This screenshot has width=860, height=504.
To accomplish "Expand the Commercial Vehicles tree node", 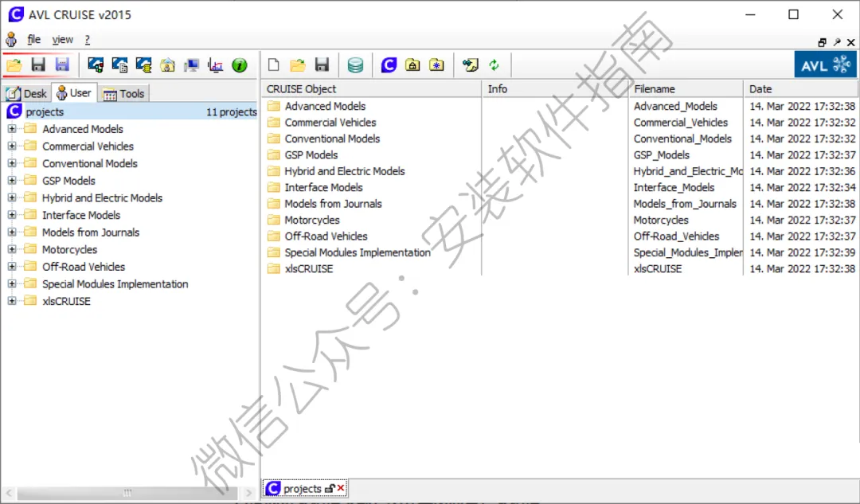I will point(11,146).
